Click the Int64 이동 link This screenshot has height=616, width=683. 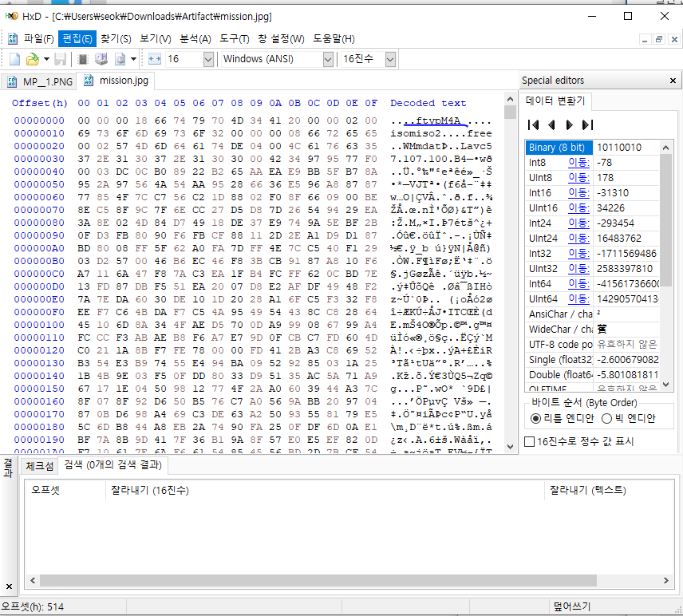pos(579,284)
